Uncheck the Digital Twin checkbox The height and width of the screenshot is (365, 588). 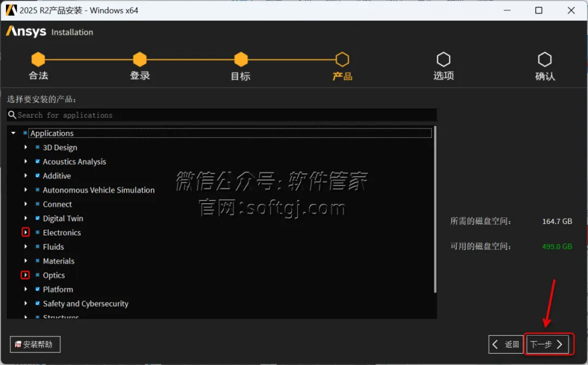(x=38, y=218)
